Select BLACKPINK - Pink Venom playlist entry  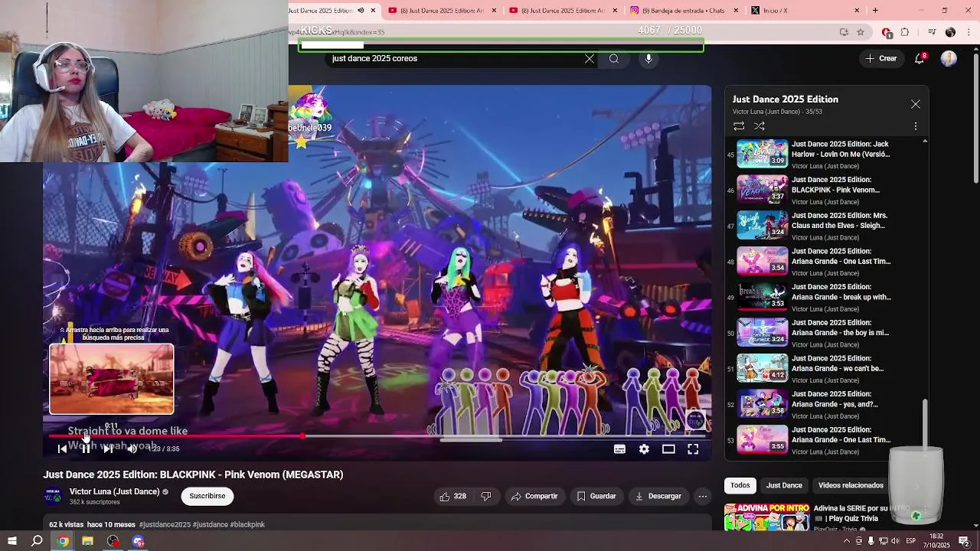[822, 190]
